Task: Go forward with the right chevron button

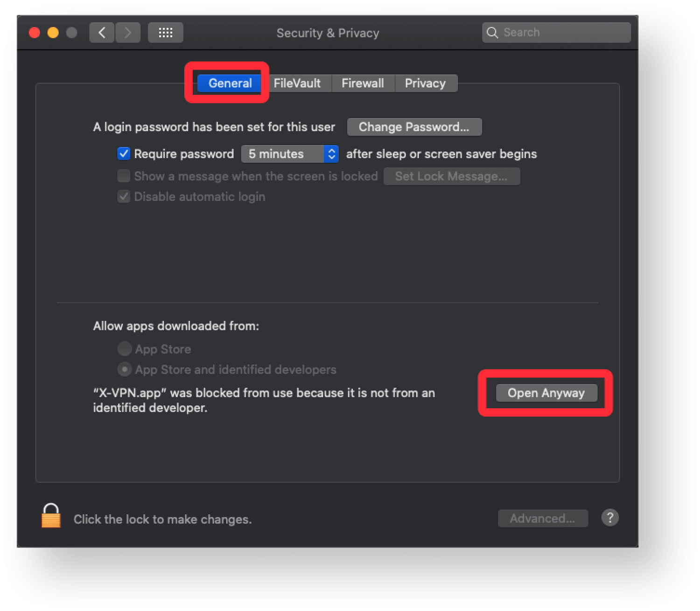Action: pyautogui.click(x=128, y=33)
